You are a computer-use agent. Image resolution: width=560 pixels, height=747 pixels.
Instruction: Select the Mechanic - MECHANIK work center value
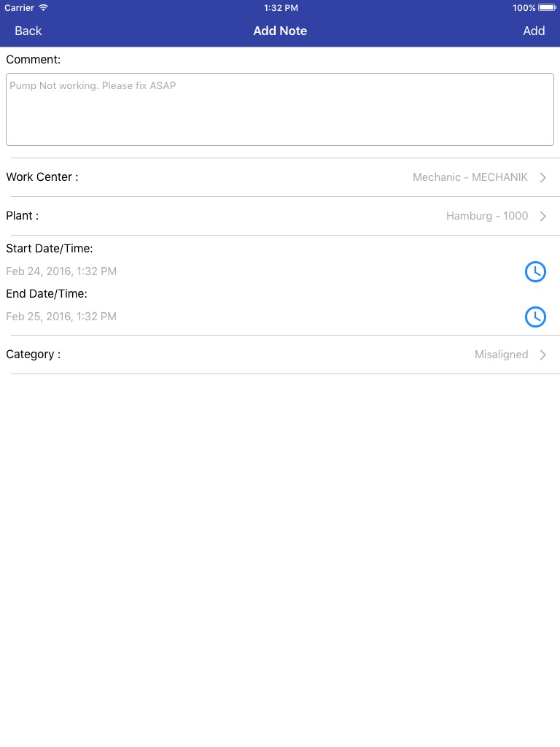tap(470, 177)
